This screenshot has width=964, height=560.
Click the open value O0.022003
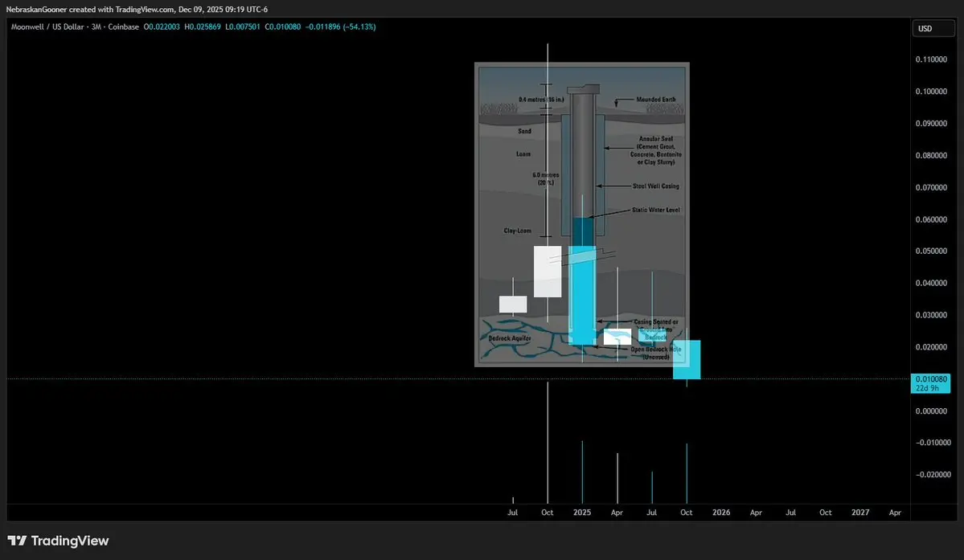(162, 27)
